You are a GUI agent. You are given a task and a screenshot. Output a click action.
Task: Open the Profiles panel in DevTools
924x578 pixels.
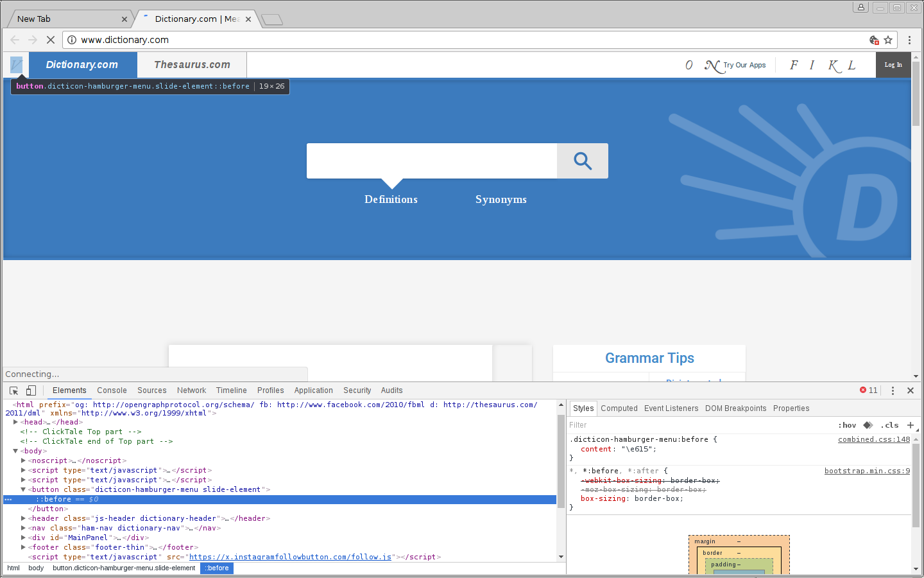pos(271,390)
